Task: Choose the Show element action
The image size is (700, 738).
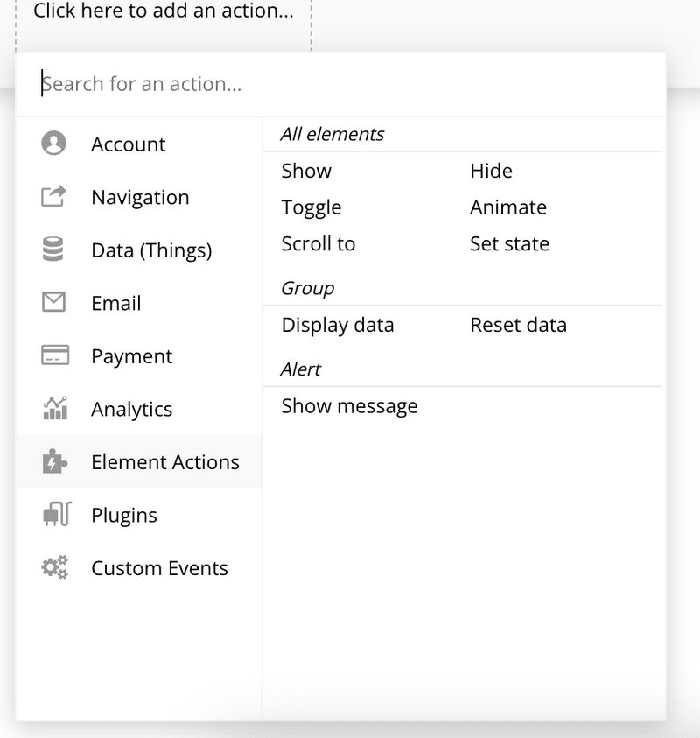Action: [306, 171]
